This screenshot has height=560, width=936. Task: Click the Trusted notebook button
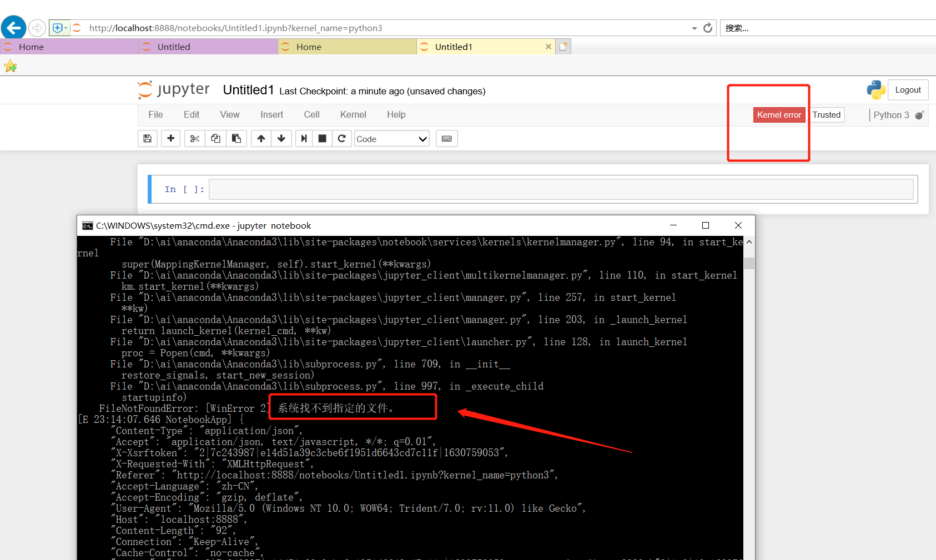[827, 115]
